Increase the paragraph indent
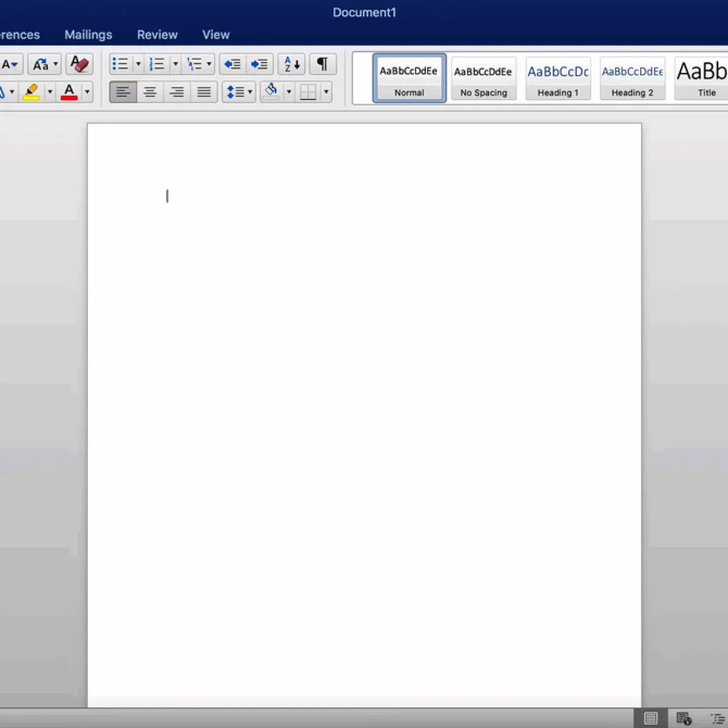The image size is (728, 728). coord(260,64)
